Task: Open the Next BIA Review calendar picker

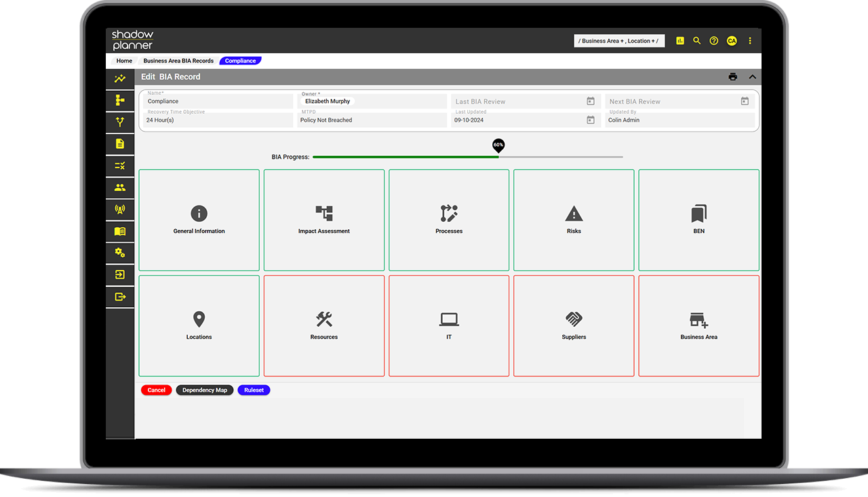Action: pos(745,101)
